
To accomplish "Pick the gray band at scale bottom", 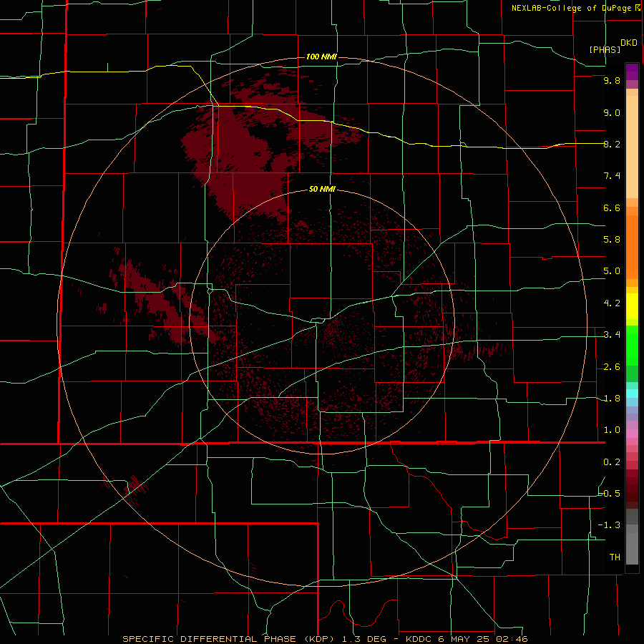I will 632,546.
